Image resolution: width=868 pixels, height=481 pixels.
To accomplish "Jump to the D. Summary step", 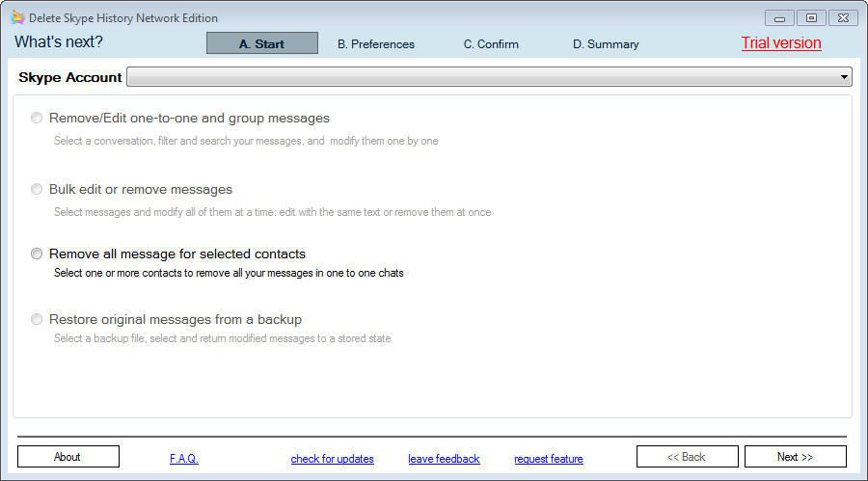I will (x=606, y=43).
